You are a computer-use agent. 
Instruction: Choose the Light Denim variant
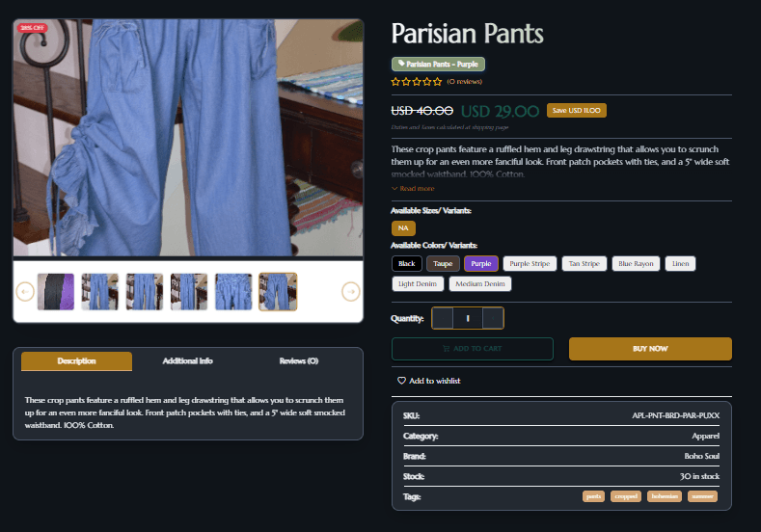click(x=418, y=283)
